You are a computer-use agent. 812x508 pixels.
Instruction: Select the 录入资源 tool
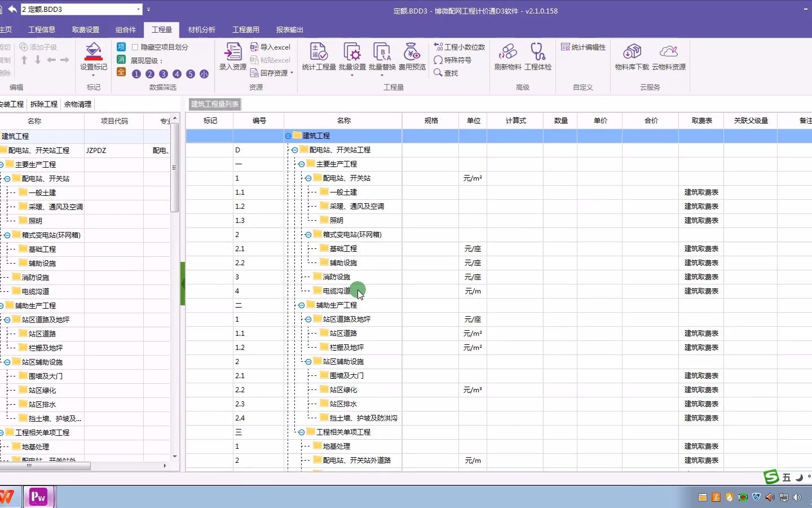tap(232, 56)
